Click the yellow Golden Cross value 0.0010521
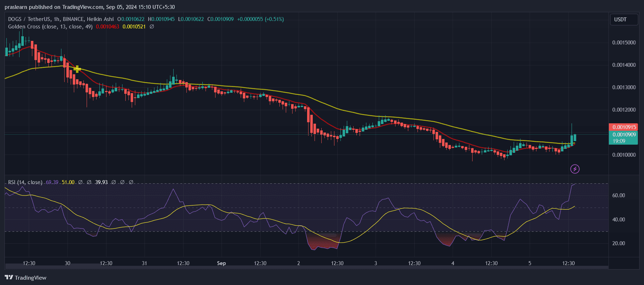The height and width of the screenshot is (285, 644). coord(134,27)
